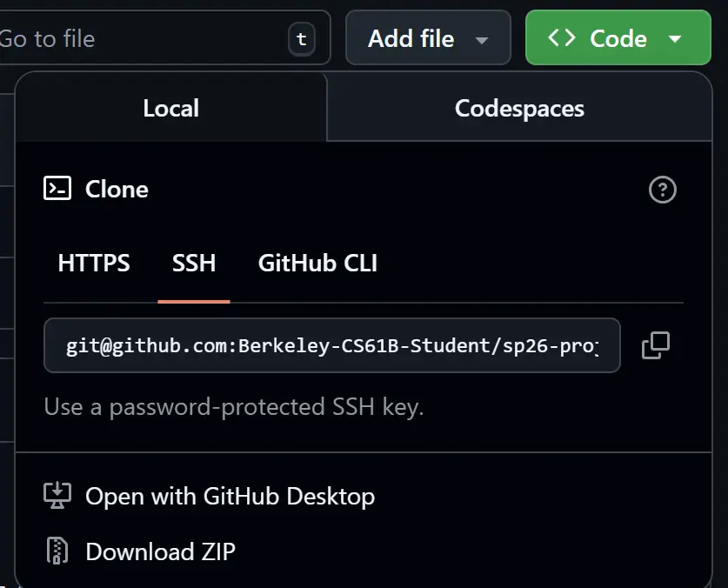The height and width of the screenshot is (588, 728).
Task: Switch to the GitHub CLI clone option
Action: tap(317, 263)
